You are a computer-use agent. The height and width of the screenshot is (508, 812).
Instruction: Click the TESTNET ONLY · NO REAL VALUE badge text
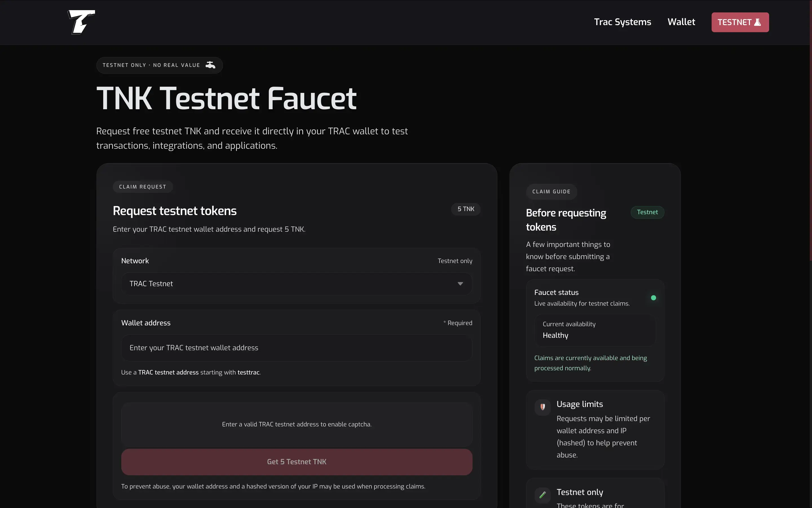[x=151, y=65]
